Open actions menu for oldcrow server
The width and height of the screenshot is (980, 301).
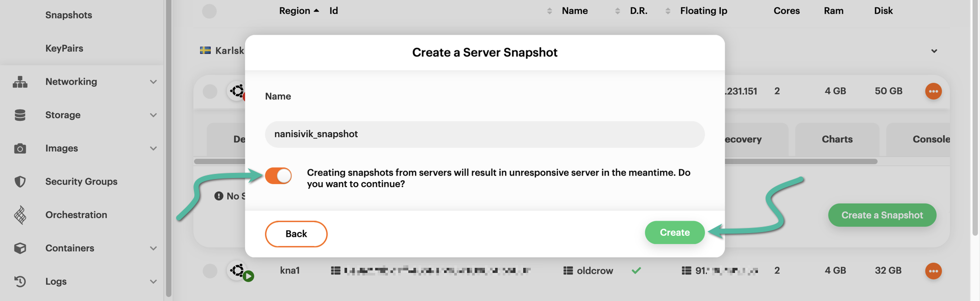pyautogui.click(x=933, y=271)
